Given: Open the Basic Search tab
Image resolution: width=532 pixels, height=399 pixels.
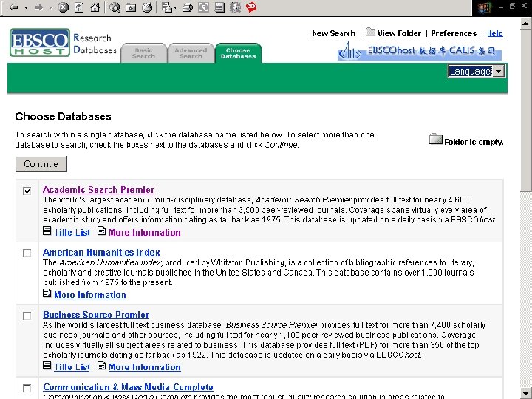Looking at the screenshot, I should click(x=143, y=53).
